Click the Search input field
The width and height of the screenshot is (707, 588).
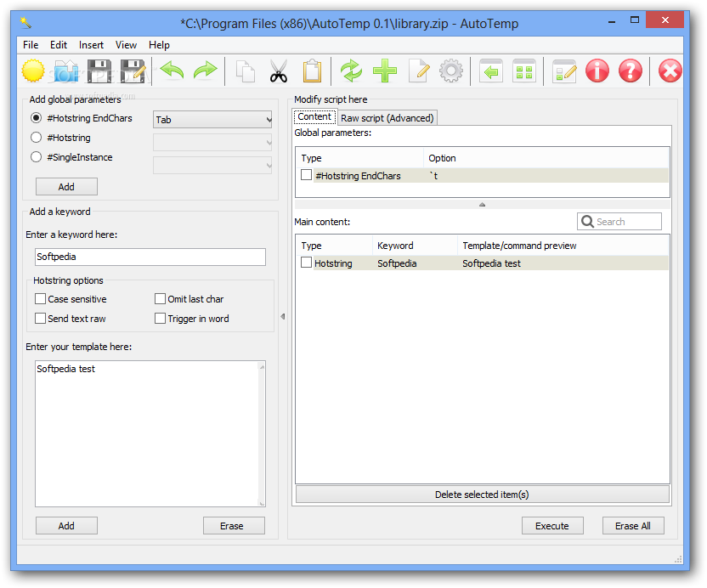coord(619,222)
